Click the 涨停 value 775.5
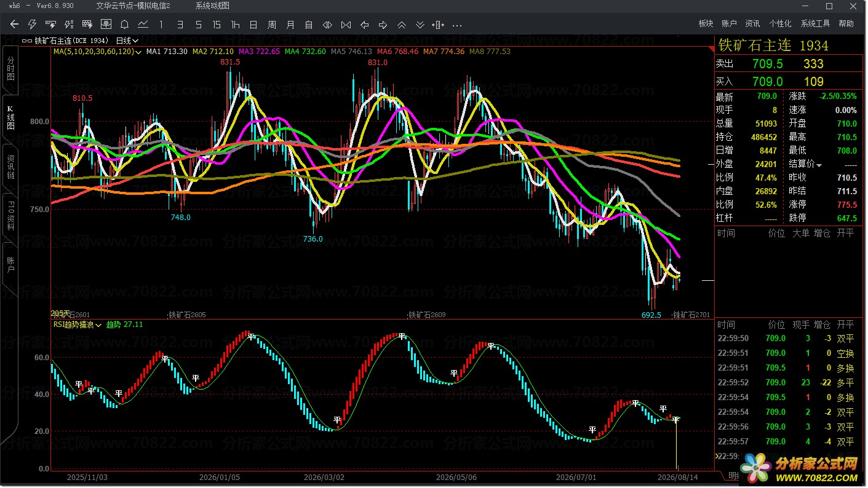Viewport: 868px width, 488px height. [846, 205]
